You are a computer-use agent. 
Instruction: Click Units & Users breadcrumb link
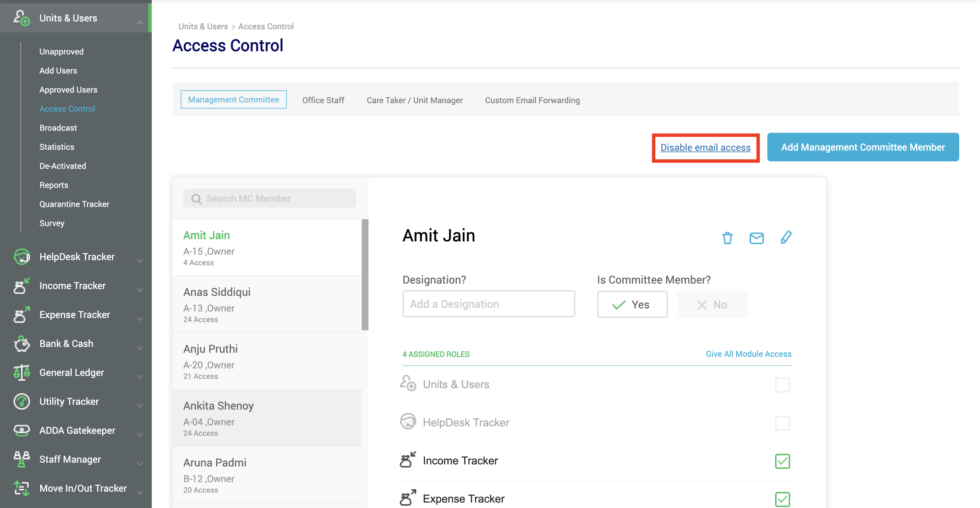[203, 26]
